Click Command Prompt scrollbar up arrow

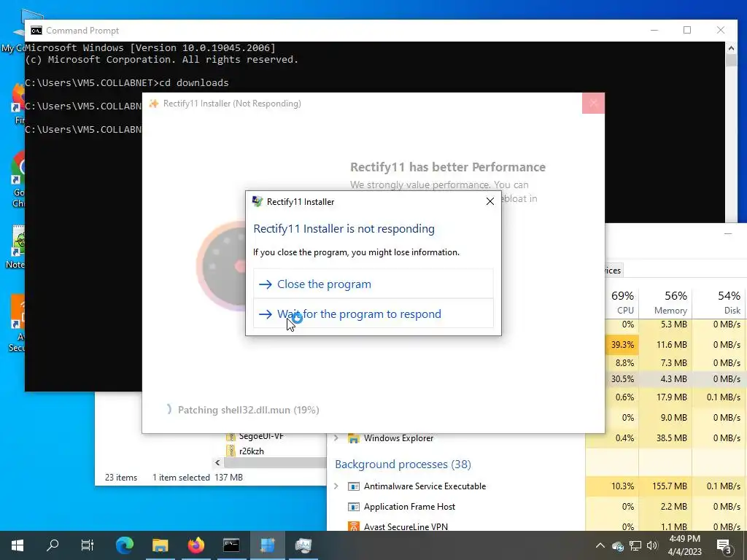(731, 47)
